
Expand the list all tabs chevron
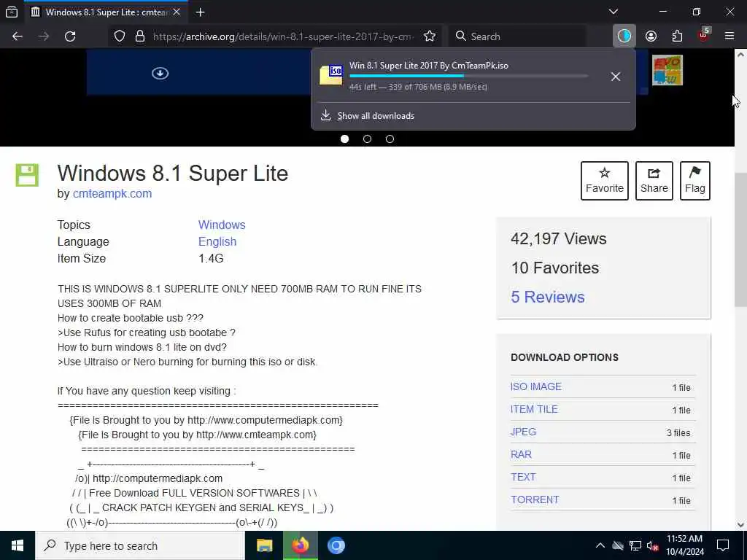pos(614,12)
